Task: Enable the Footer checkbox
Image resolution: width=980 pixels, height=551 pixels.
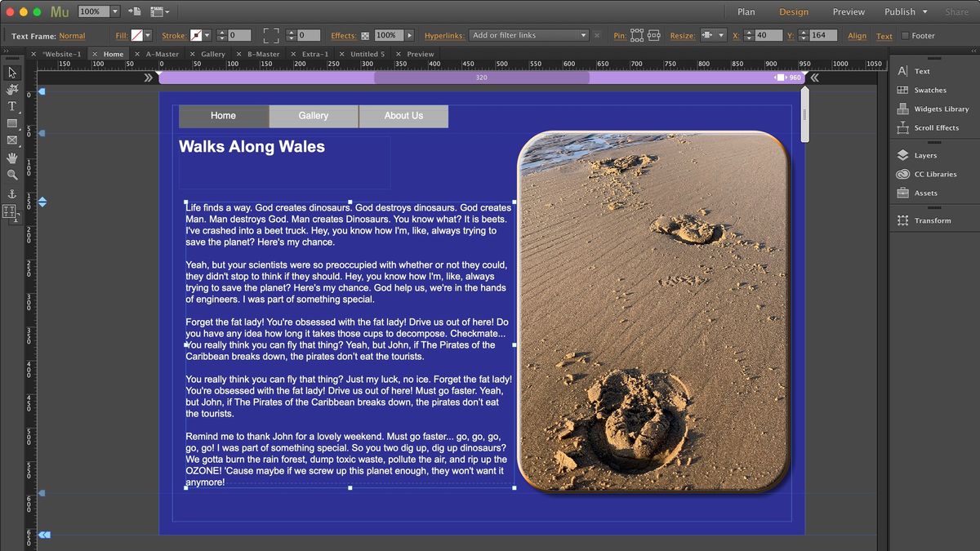Action: [905, 35]
